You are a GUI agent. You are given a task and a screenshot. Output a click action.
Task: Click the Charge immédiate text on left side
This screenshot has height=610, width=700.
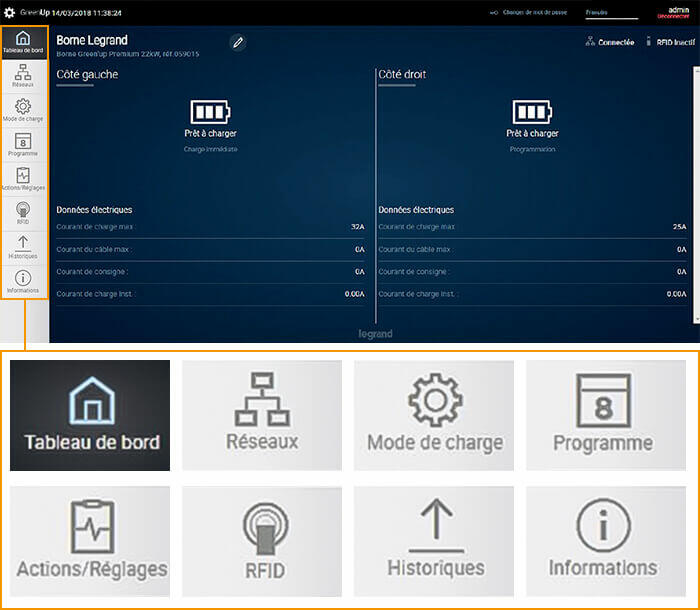[210, 149]
